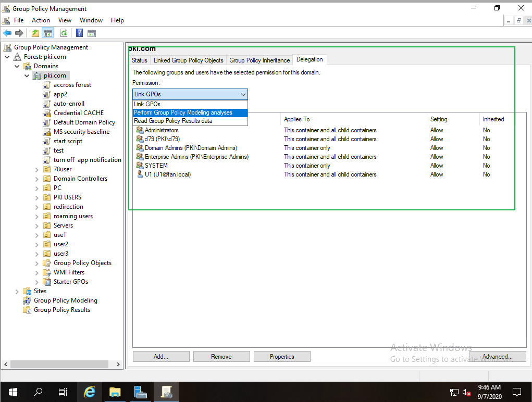Select the auto-enroll GPO link
Viewport: 532px width, 402px height.
click(69, 104)
